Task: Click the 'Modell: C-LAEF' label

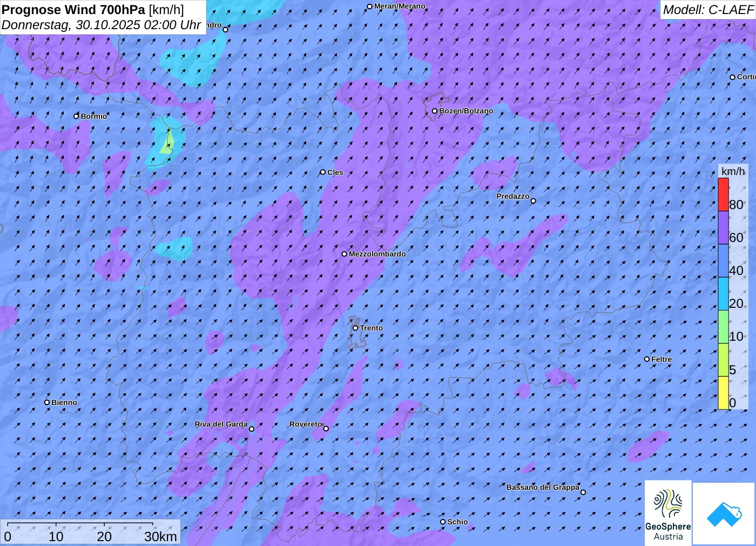Action: pos(708,10)
